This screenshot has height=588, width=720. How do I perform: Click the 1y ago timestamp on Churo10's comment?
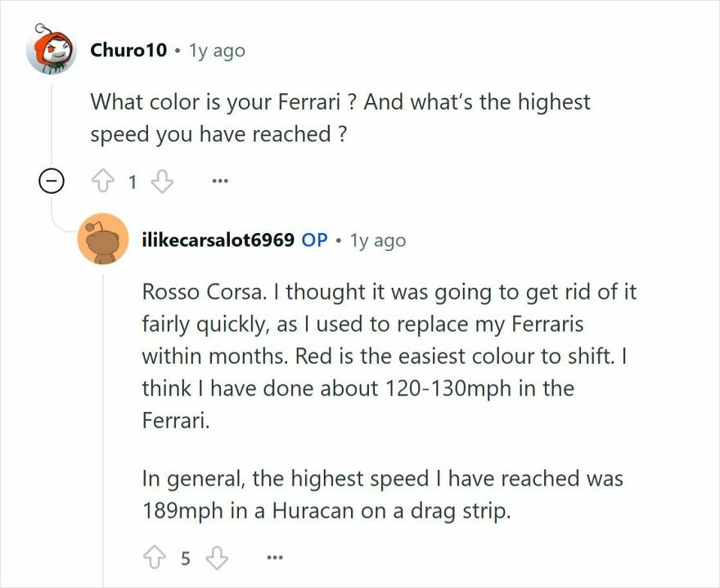tap(218, 49)
